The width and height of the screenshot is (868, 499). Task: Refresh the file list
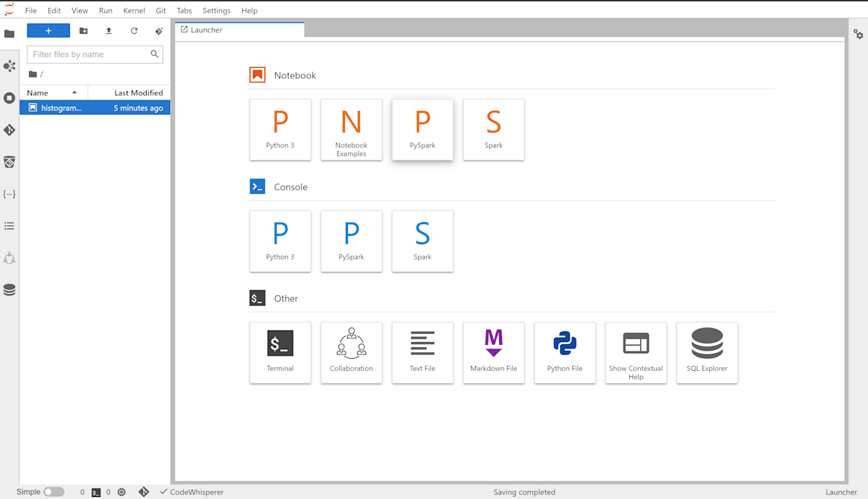click(x=134, y=31)
